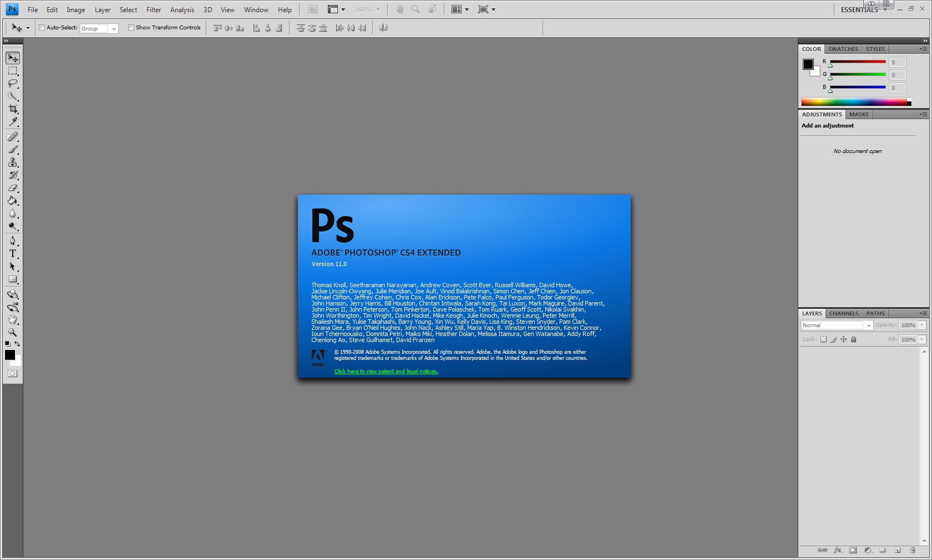Toggle Lock transparent pixels
The image size is (932, 560).
click(x=823, y=339)
